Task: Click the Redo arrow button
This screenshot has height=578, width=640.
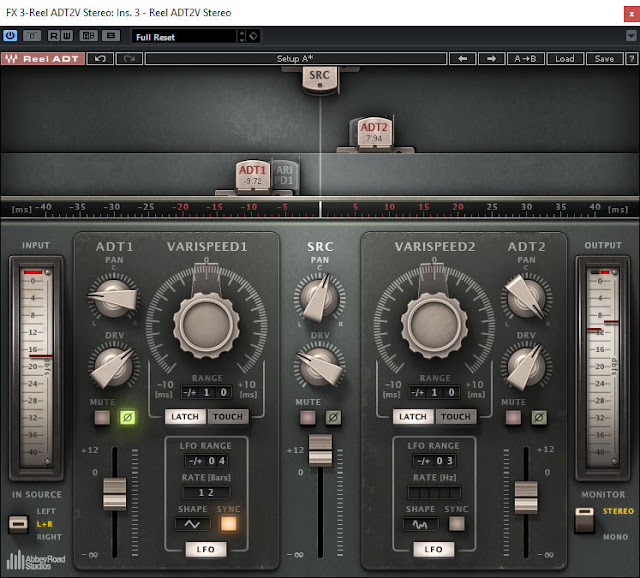Action: click(x=129, y=59)
